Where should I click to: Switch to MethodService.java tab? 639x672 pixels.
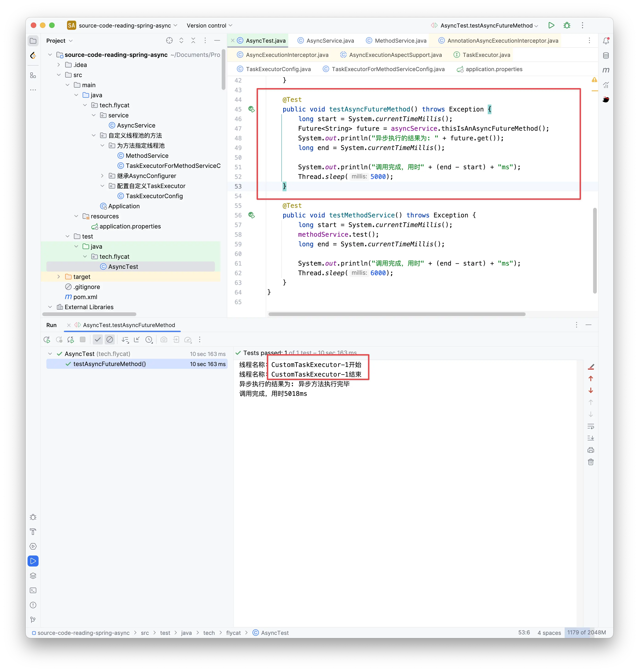pyautogui.click(x=396, y=41)
